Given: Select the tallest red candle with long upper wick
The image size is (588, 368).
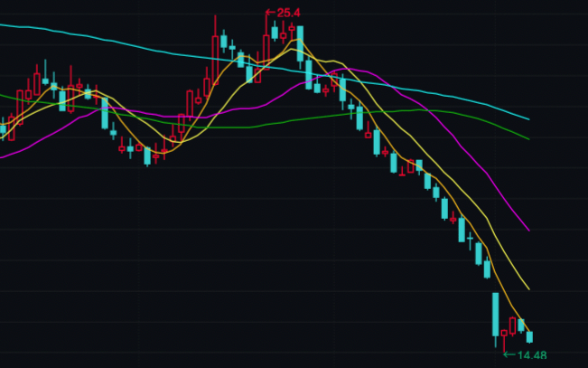Looking at the screenshot, I should [215, 51].
